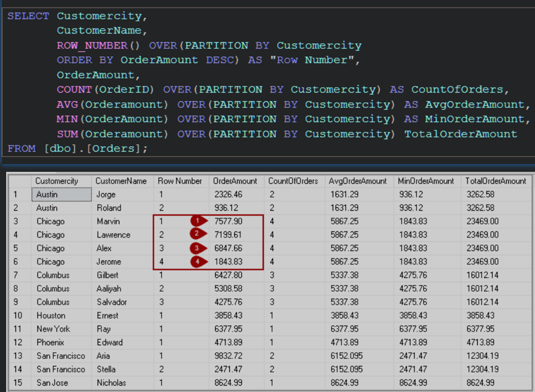
Task: Click the Phoenix city cell
Action: (62, 342)
